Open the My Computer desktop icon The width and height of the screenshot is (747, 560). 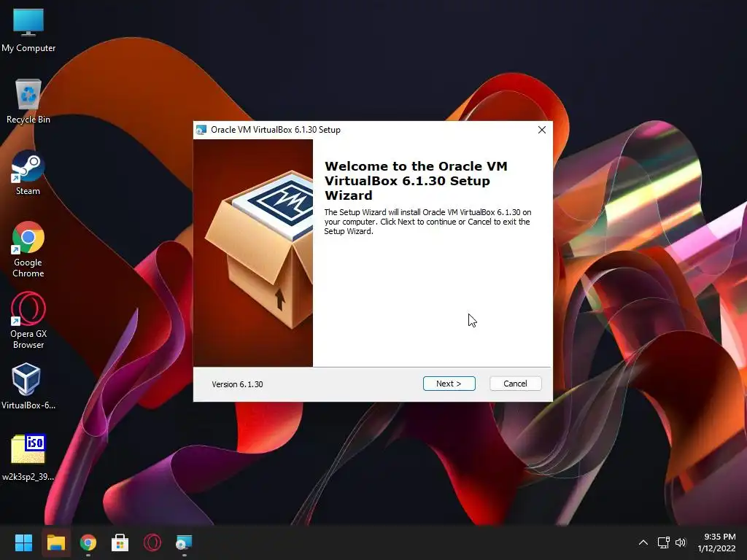tap(28, 30)
